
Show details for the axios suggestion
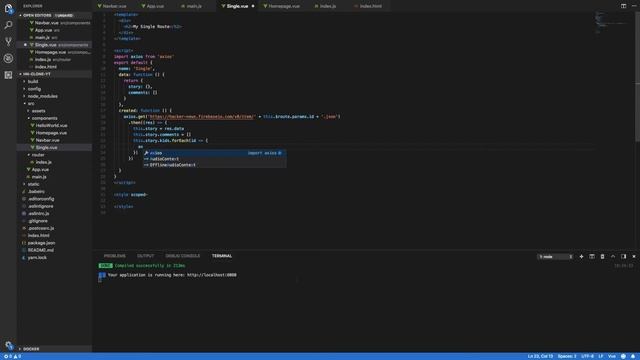pos(280,153)
